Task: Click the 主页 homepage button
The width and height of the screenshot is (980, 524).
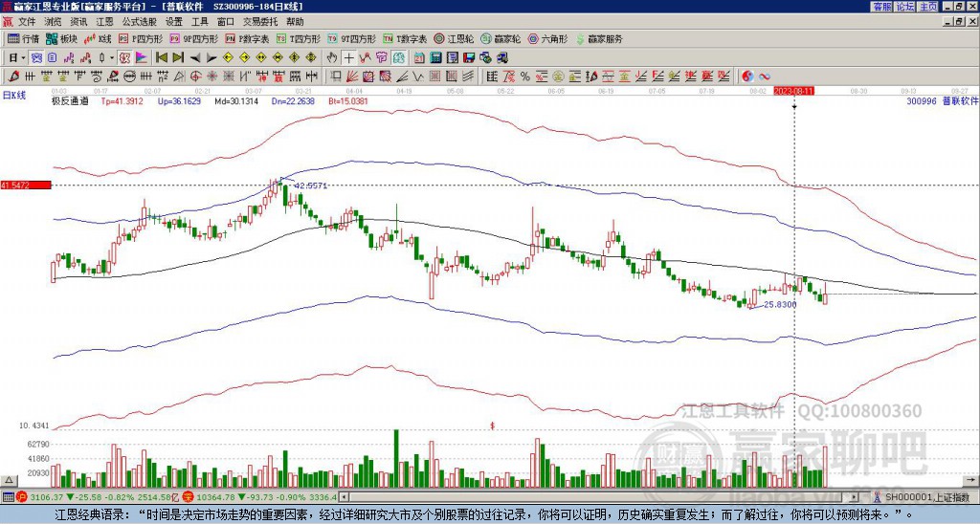Action: point(928,7)
